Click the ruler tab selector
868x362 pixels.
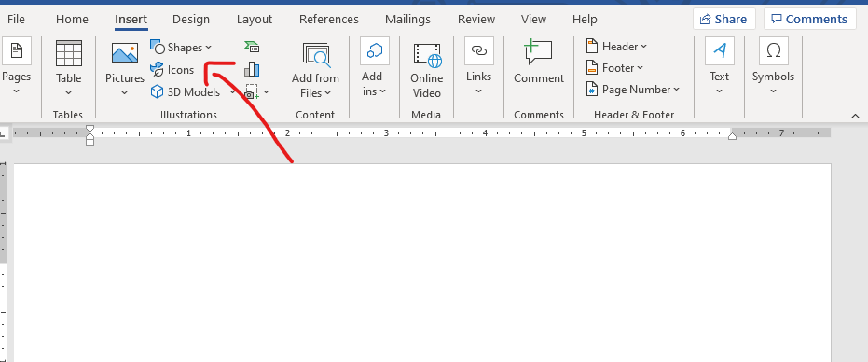pos(3,132)
